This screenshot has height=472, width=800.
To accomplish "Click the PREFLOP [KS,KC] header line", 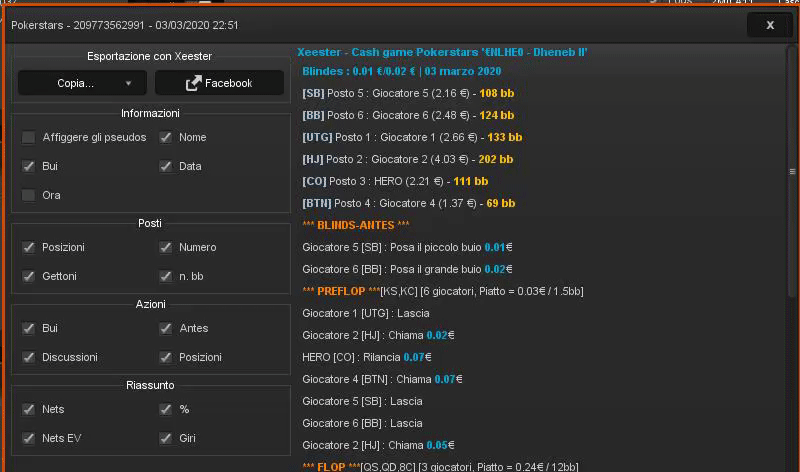I will point(443,291).
